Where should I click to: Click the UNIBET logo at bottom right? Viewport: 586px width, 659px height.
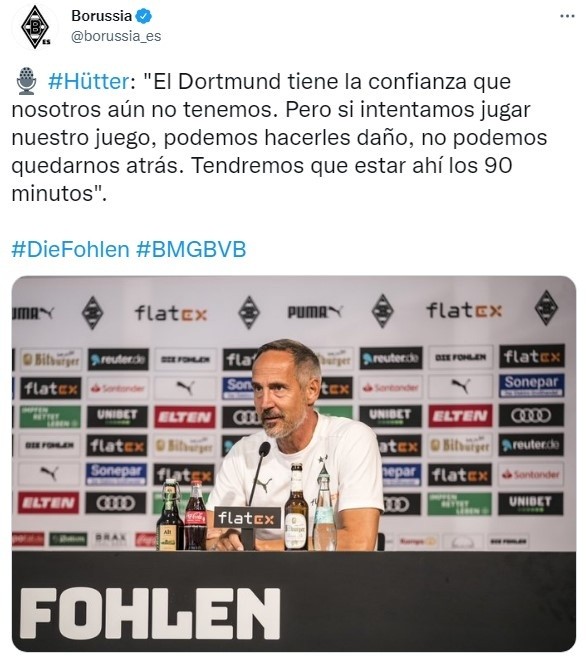click(531, 503)
